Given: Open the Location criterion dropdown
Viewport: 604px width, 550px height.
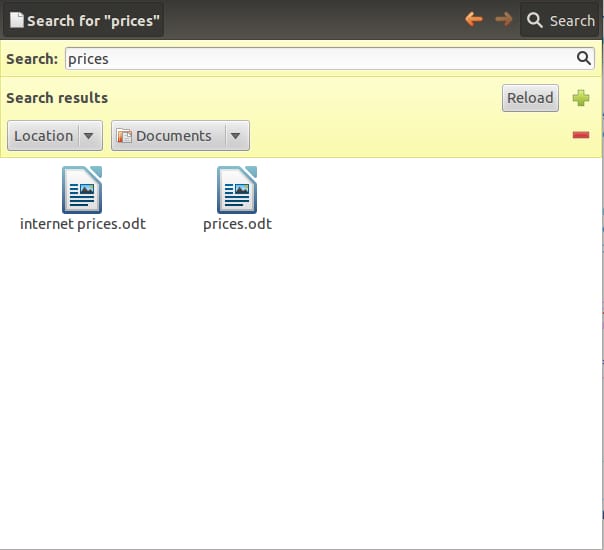Looking at the screenshot, I should [43, 136].
